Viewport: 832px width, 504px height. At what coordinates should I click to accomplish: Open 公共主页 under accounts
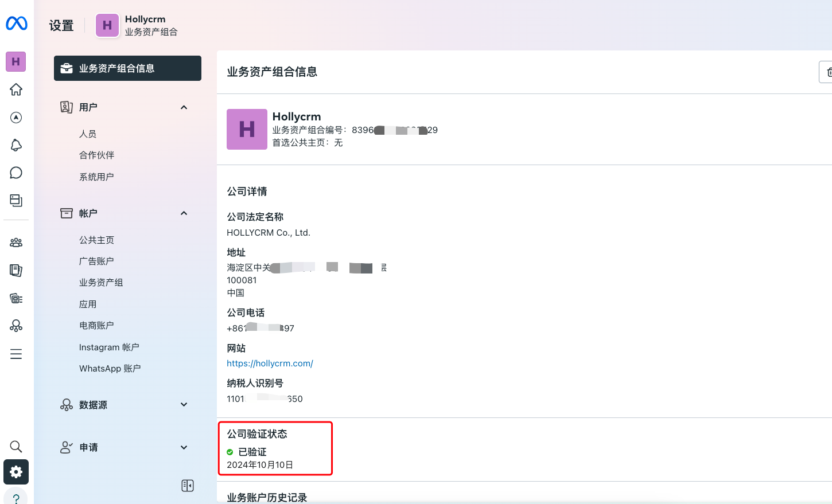pos(96,240)
